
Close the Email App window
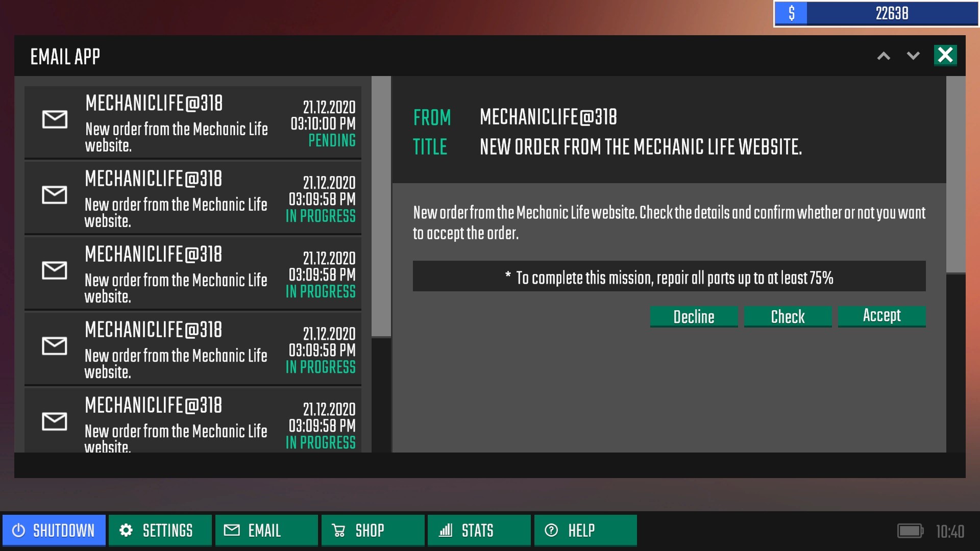click(x=945, y=55)
